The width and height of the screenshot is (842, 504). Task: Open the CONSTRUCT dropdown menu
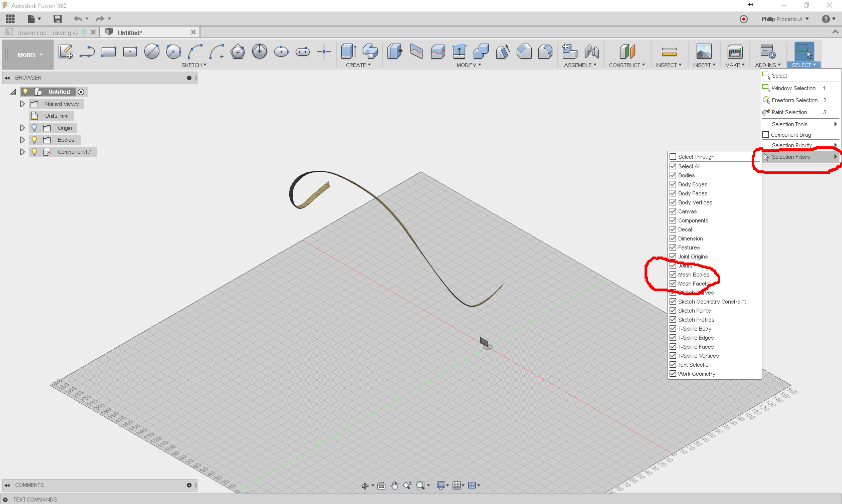point(627,65)
